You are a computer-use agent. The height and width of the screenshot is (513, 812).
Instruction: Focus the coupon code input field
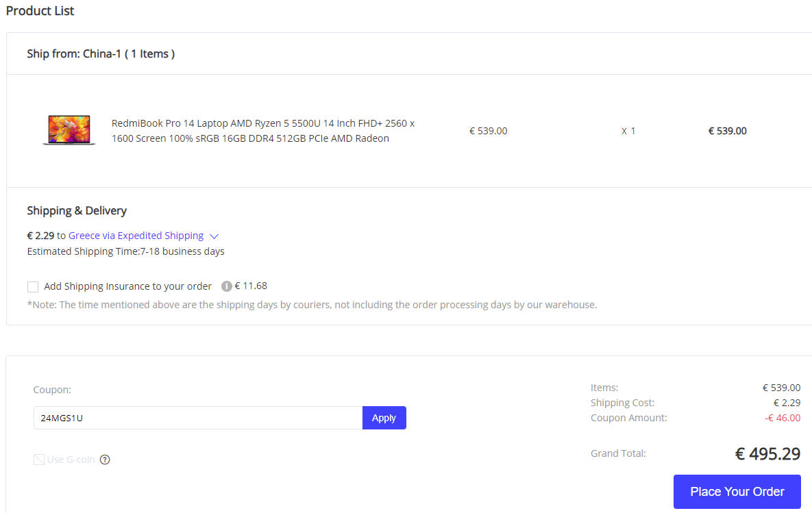(x=198, y=418)
